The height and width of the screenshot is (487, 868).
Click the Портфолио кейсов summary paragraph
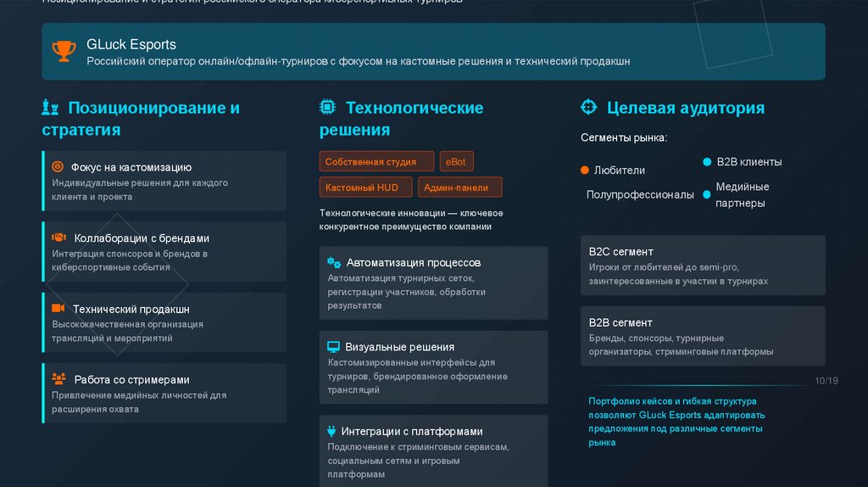pos(676,422)
